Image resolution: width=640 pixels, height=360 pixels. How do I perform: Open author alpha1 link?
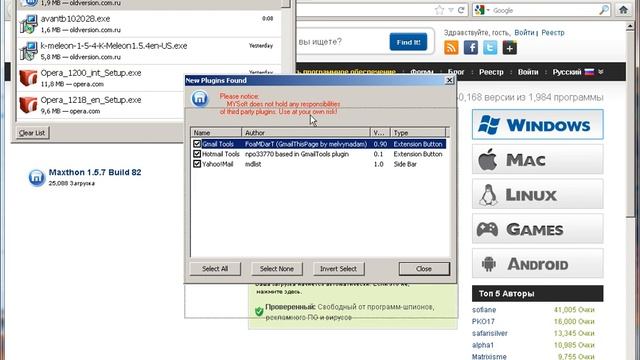tap(483, 345)
